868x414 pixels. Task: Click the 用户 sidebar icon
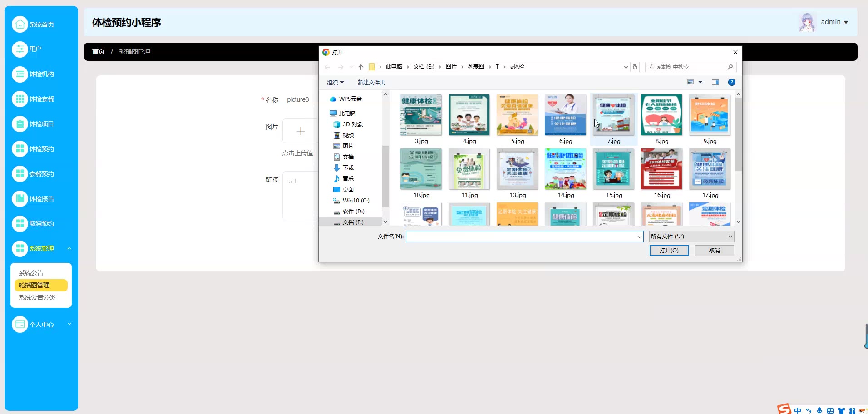pos(20,49)
